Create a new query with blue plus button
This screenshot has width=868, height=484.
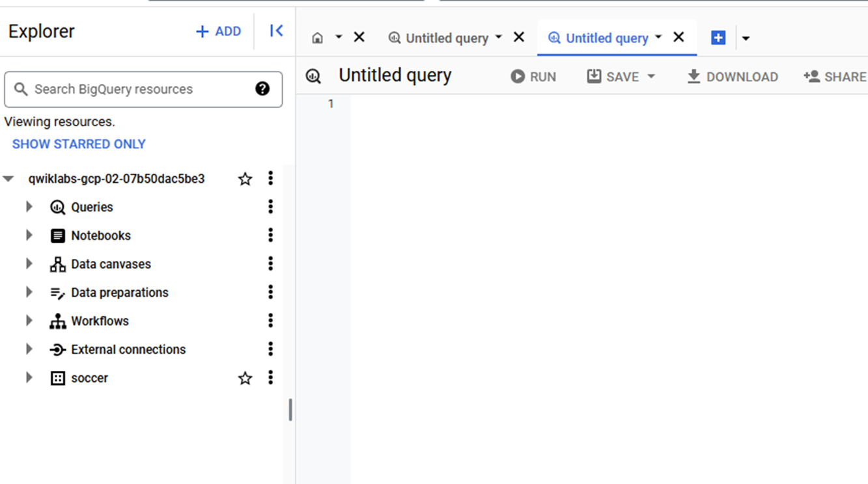718,38
